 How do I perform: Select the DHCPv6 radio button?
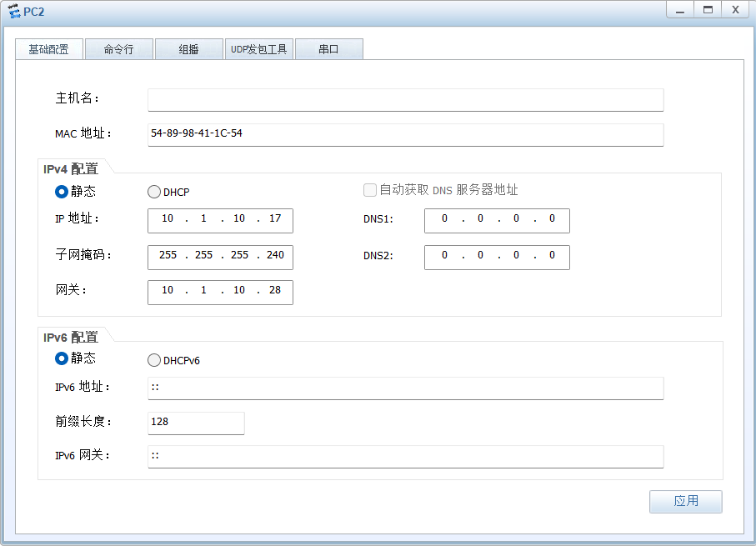(x=154, y=360)
